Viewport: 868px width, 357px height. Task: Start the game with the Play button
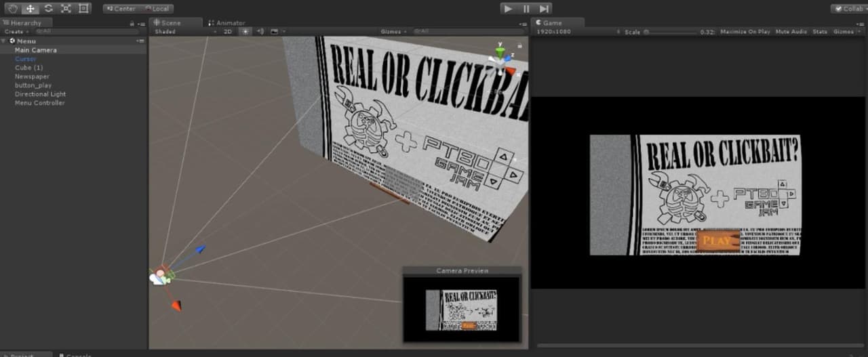(x=509, y=9)
